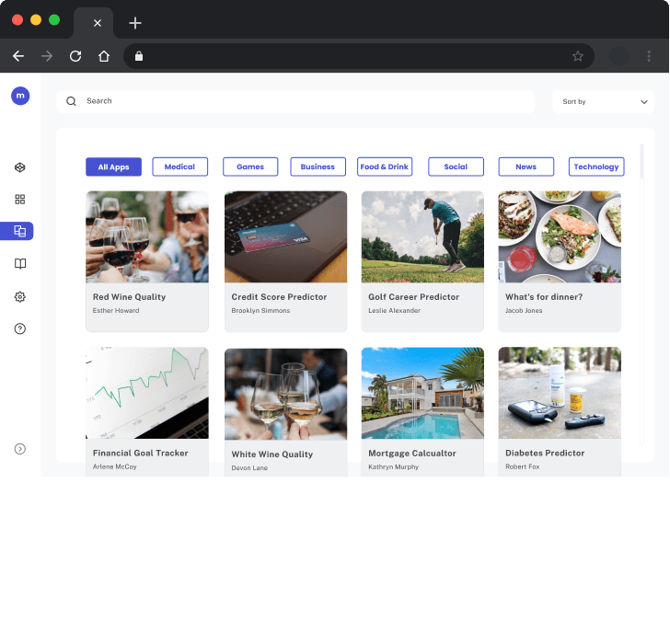This screenshot has width=670, height=644.
Task: Click the 'Mortgage Calcualtor' title
Action: pyautogui.click(x=412, y=454)
